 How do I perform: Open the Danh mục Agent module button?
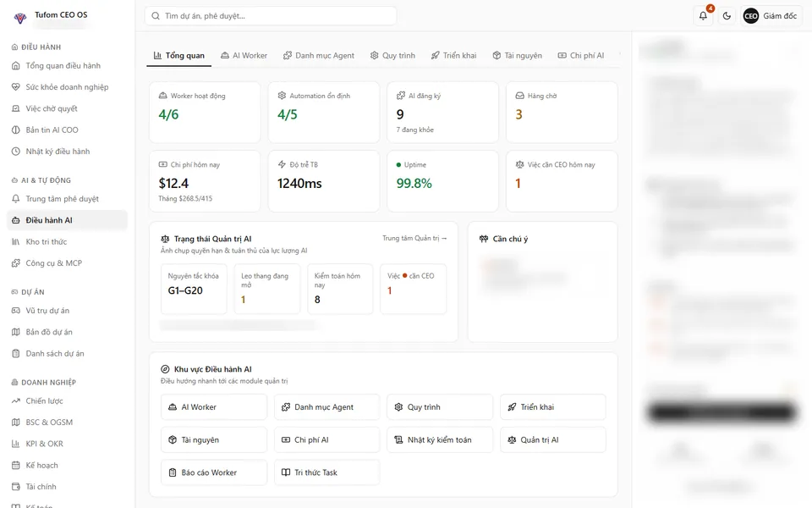click(x=326, y=407)
